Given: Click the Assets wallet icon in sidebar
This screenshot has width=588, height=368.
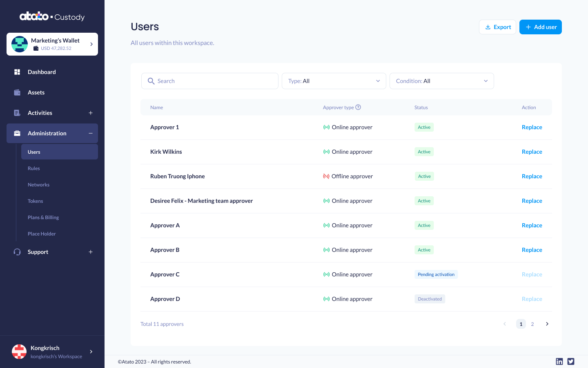Looking at the screenshot, I should (17, 92).
